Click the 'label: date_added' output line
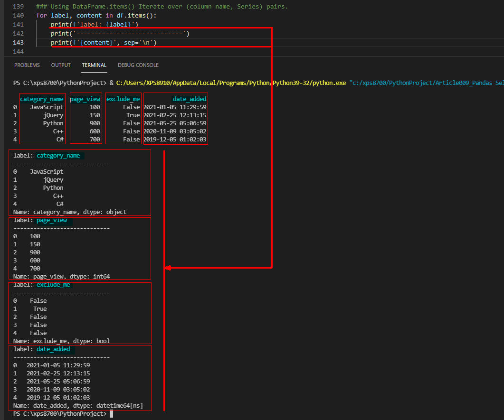504x420 pixels. pos(42,349)
